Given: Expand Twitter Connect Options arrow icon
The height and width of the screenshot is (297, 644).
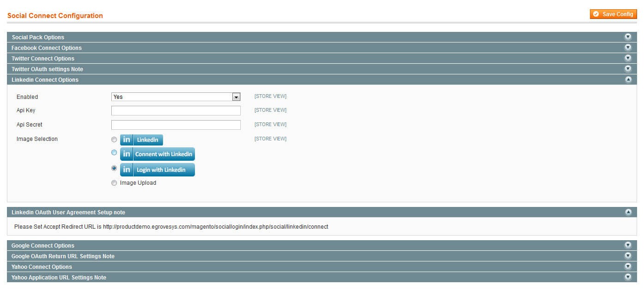Looking at the screenshot, I should click(x=628, y=58).
